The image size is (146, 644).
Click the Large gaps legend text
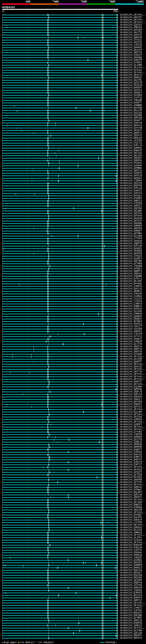click(x=28, y=642)
